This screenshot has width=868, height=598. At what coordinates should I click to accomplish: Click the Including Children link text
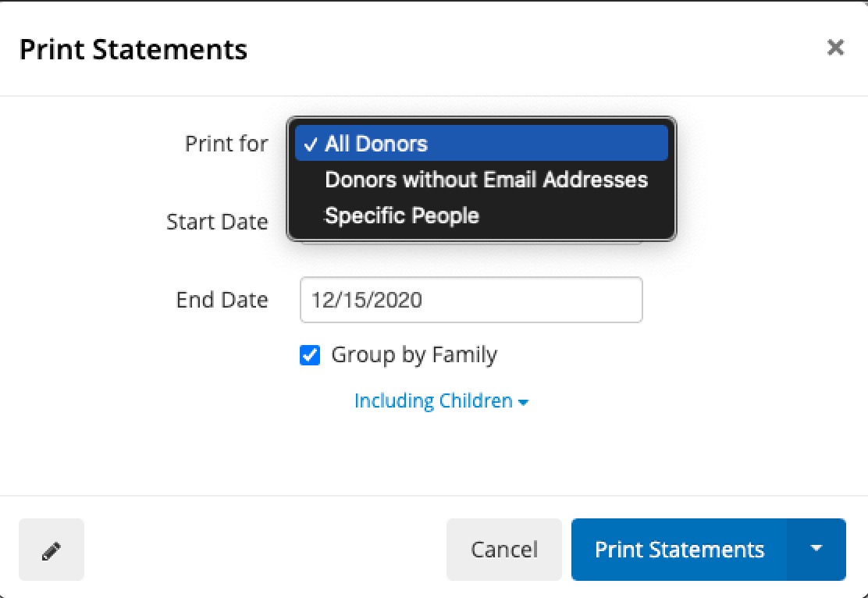433,401
